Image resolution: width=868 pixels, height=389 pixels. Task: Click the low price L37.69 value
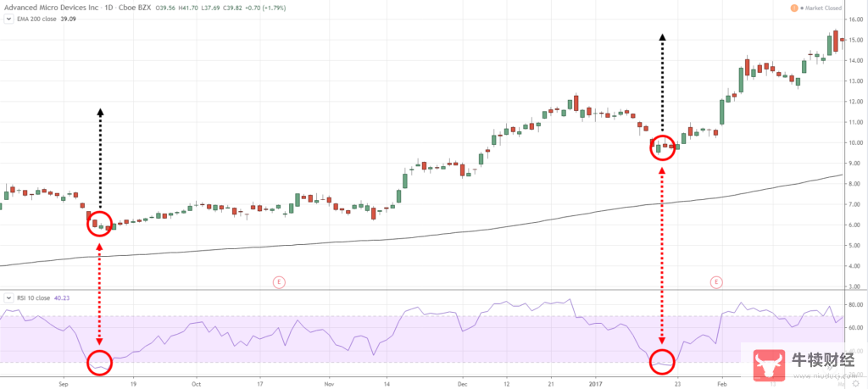pyautogui.click(x=210, y=8)
